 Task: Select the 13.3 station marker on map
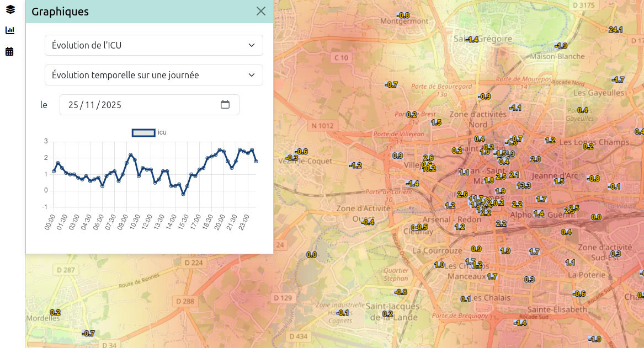click(x=524, y=186)
